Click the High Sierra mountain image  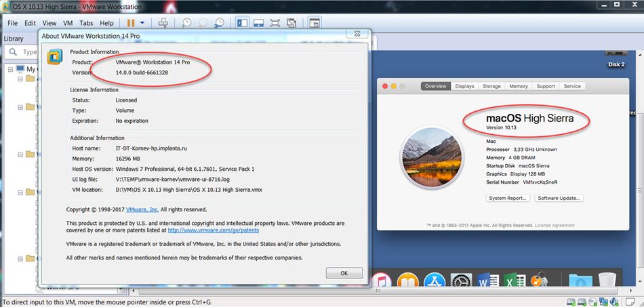[x=432, y=158]
